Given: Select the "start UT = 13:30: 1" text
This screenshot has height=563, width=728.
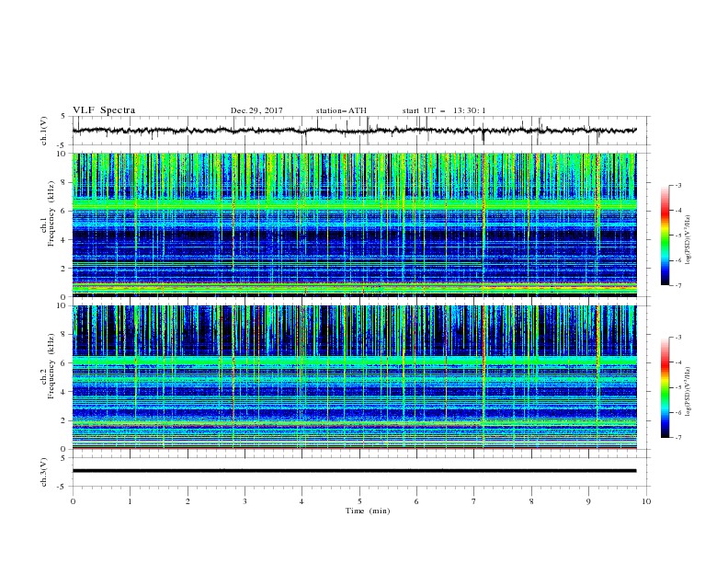Looking at the screenshot, I should point(444,110).
